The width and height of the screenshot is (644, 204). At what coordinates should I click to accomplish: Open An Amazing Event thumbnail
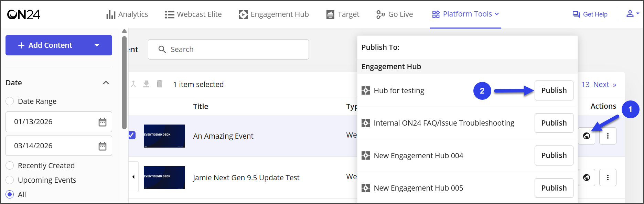pos(164,136)
